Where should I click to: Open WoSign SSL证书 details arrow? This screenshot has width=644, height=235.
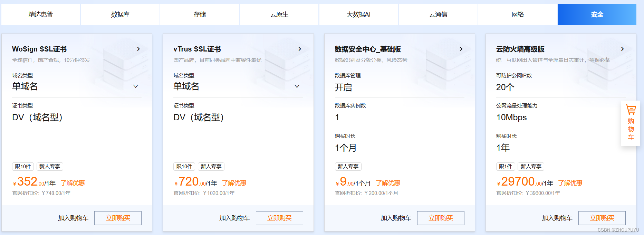pos(138,49)
